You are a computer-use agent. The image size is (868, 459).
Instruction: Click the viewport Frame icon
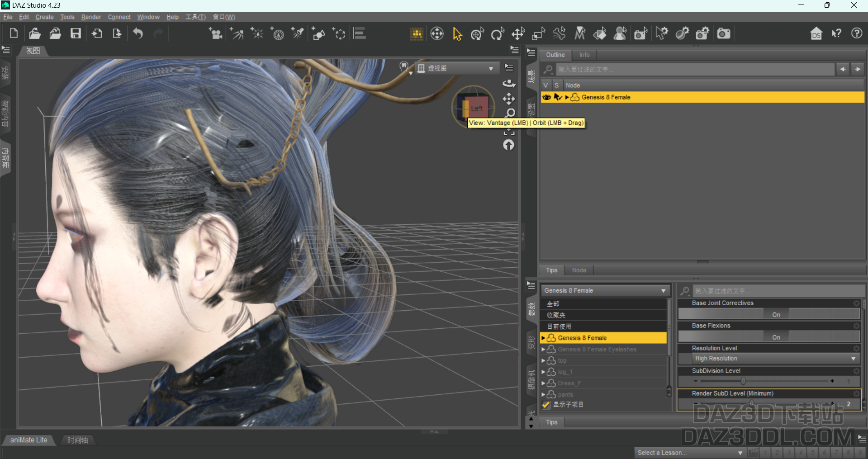pyautogui.click(x=509, y=132)
